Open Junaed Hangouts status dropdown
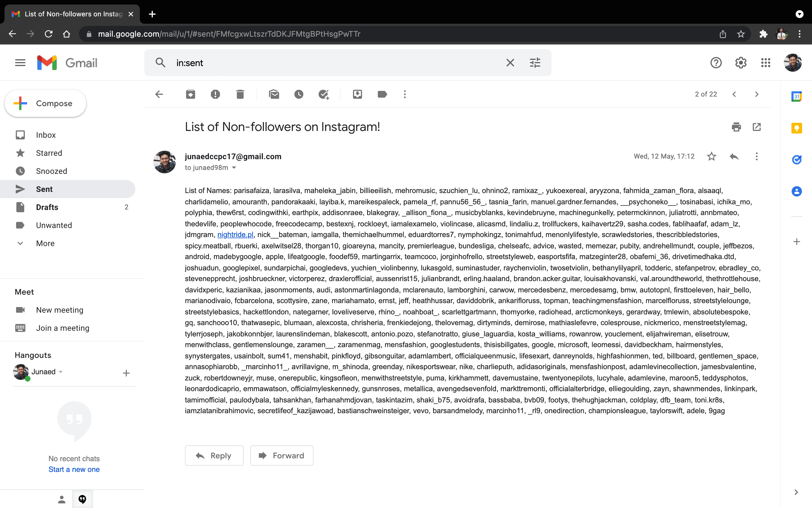 click(61, 372)
